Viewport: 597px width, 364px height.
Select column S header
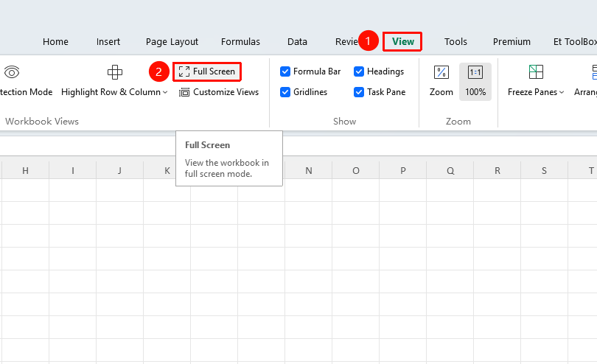544,170
